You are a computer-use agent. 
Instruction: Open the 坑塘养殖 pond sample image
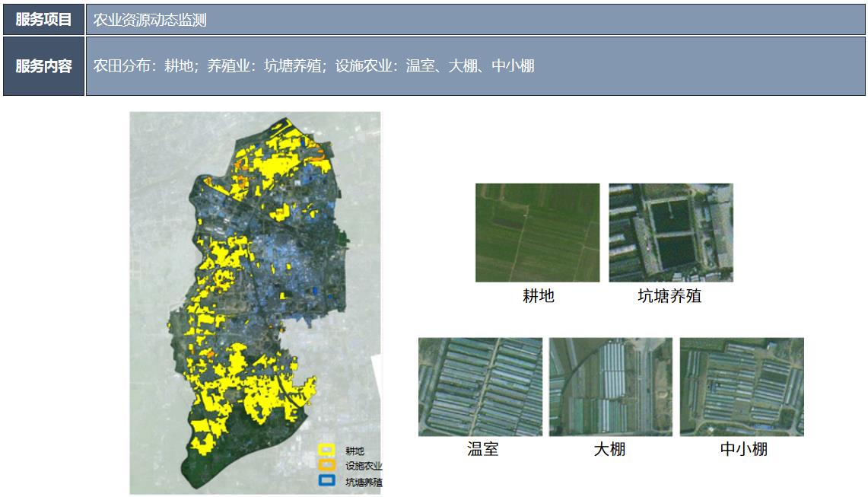671,233
